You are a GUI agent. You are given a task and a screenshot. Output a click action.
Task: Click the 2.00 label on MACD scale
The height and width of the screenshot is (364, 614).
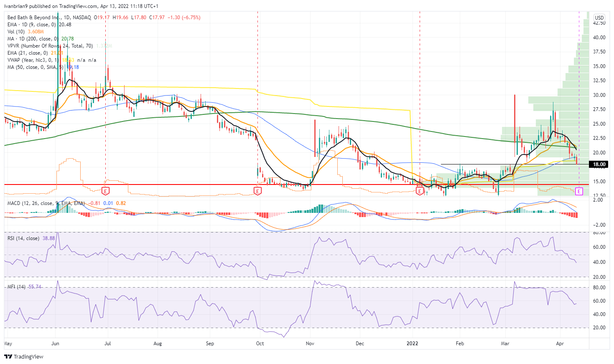(598, 200)
